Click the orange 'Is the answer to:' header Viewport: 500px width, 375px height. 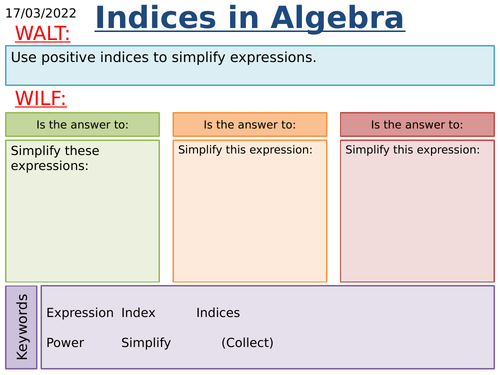pos(250,125)
